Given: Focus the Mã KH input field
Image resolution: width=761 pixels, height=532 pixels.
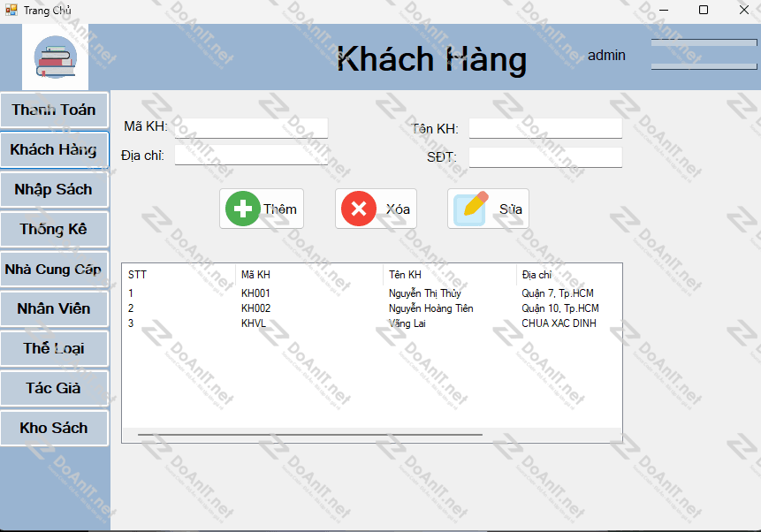Looking at the screenshot, I should click(251, 127).
